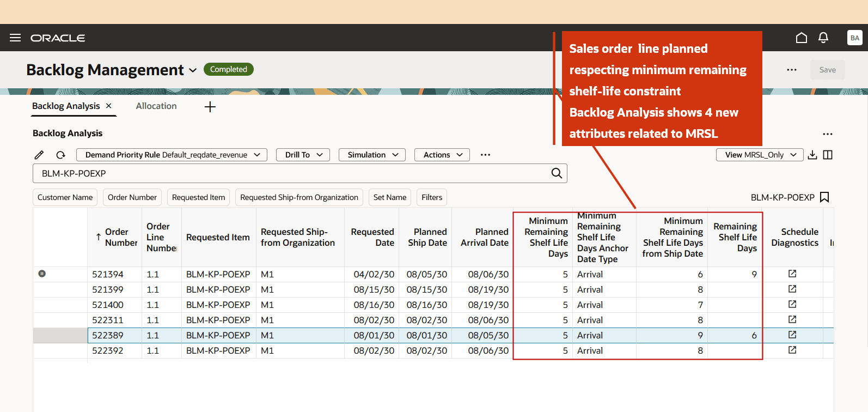This screenshot has height=412, width=868.
Task: Open schedule diagnostics for order 522389
Action: pyautogui.click(x=792, y=335)
